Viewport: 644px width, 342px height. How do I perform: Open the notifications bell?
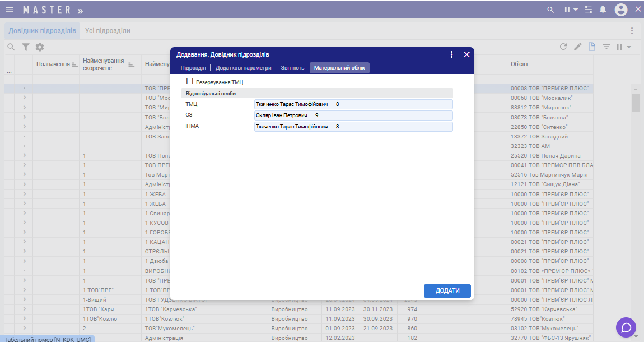pos(603,10)
